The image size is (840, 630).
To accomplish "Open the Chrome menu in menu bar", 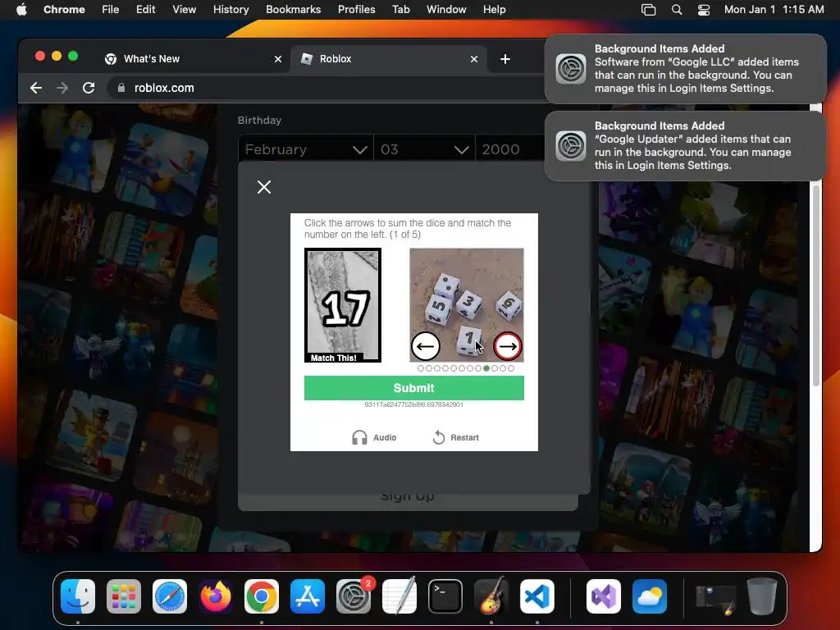I will (x=64, y=10).
